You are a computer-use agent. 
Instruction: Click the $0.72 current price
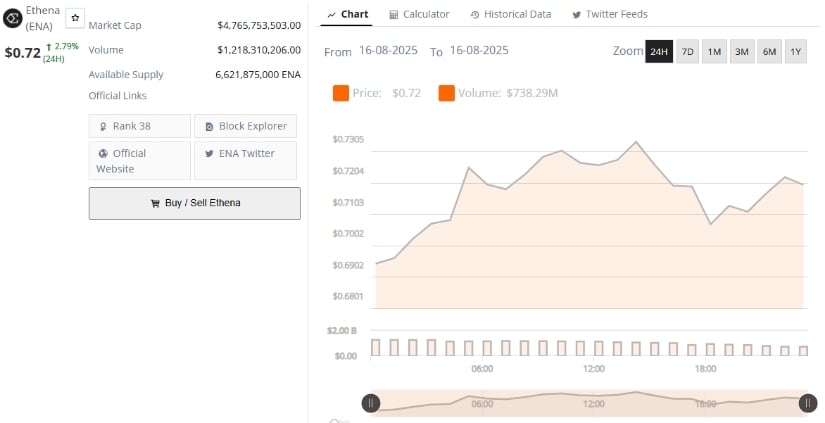point(23,53)
